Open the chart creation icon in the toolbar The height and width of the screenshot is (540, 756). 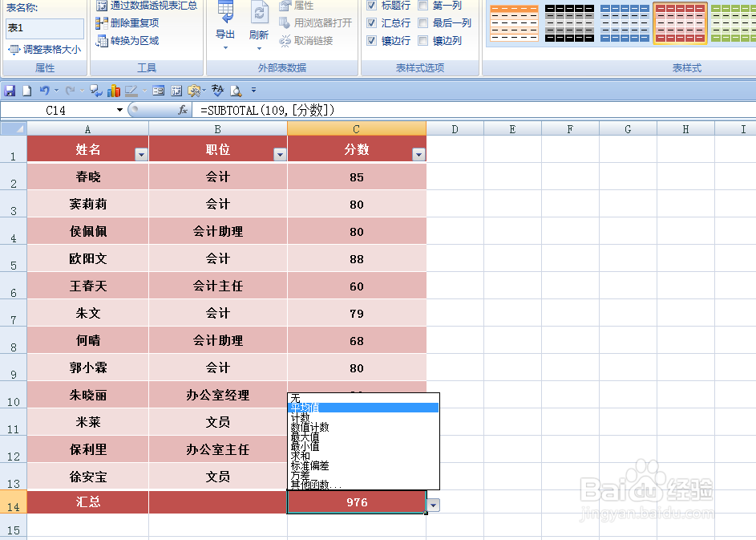(114, 90)
